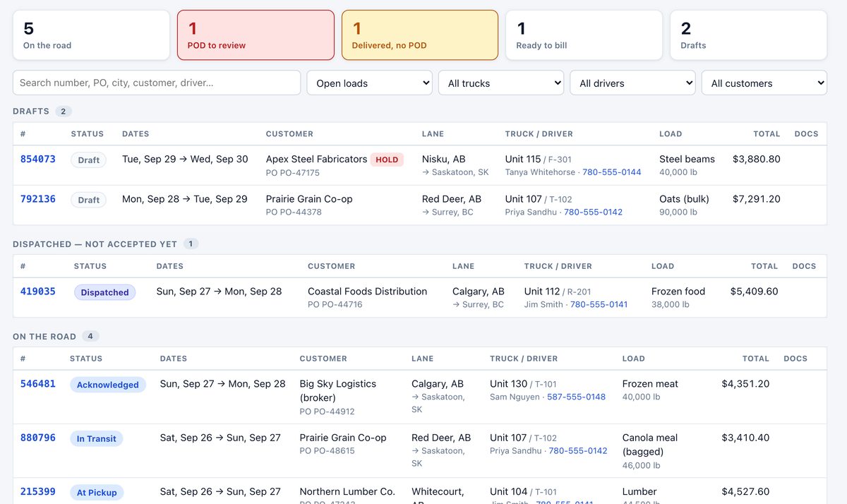The height and width of the screenshot is (504, 847).
Task: Click 'Unit 130' truck cell
Action: pyautogui.click(x=509, y=383)
